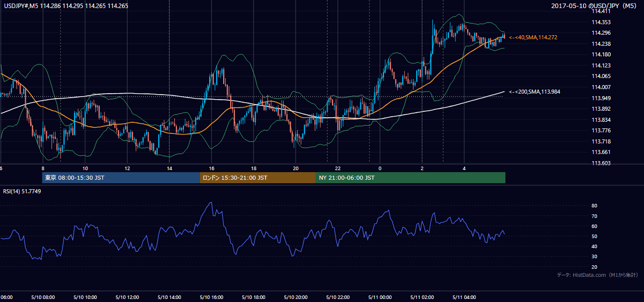The image size is (644, 302).
Task: Click price scale value 114.296
Action: click(x=601, y=33)
